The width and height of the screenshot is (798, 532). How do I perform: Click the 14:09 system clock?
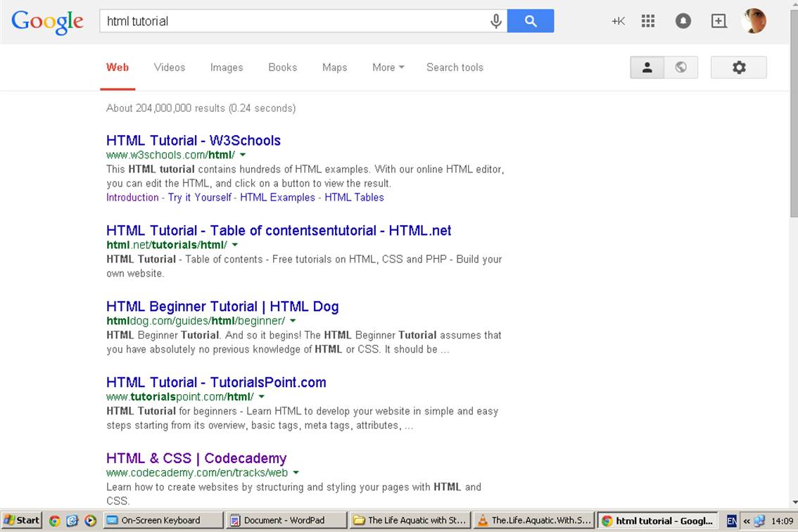(782, 521)
